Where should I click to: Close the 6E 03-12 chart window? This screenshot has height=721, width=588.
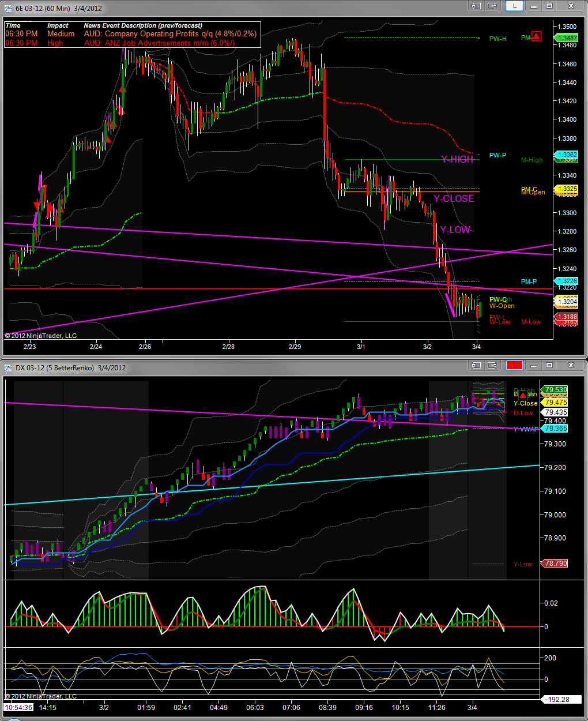[571, 6]
